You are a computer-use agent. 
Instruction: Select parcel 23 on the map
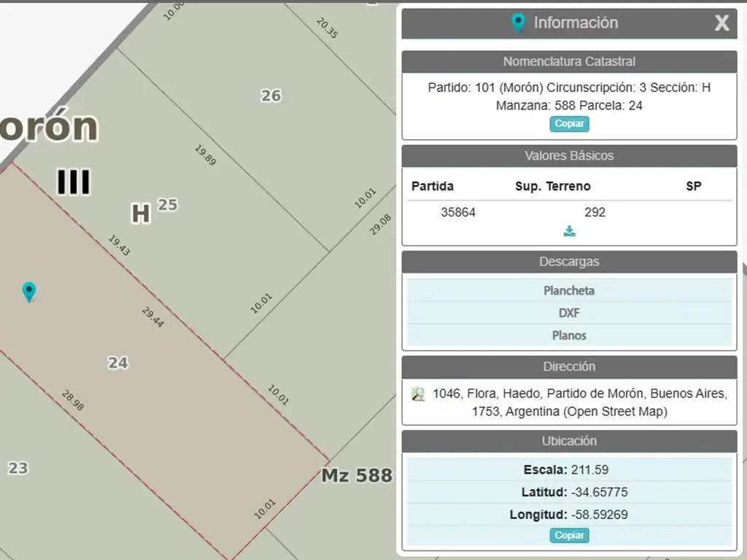pyautogui.click(x=18, y=468)
